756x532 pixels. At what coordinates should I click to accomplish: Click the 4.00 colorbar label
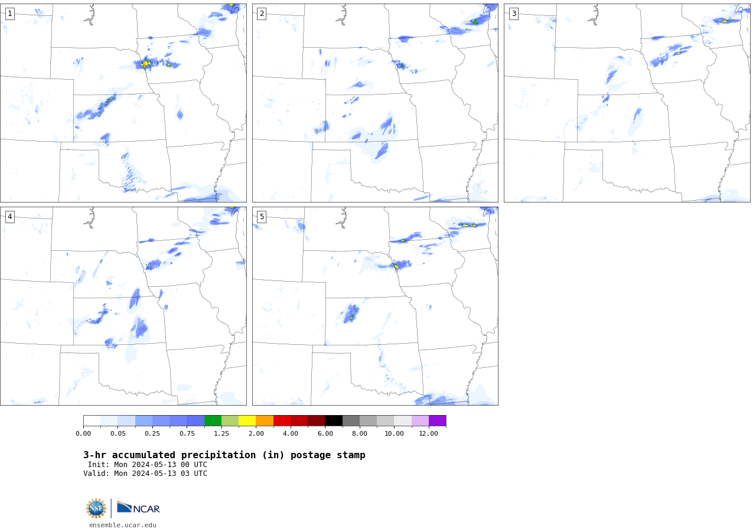point(291,433)
